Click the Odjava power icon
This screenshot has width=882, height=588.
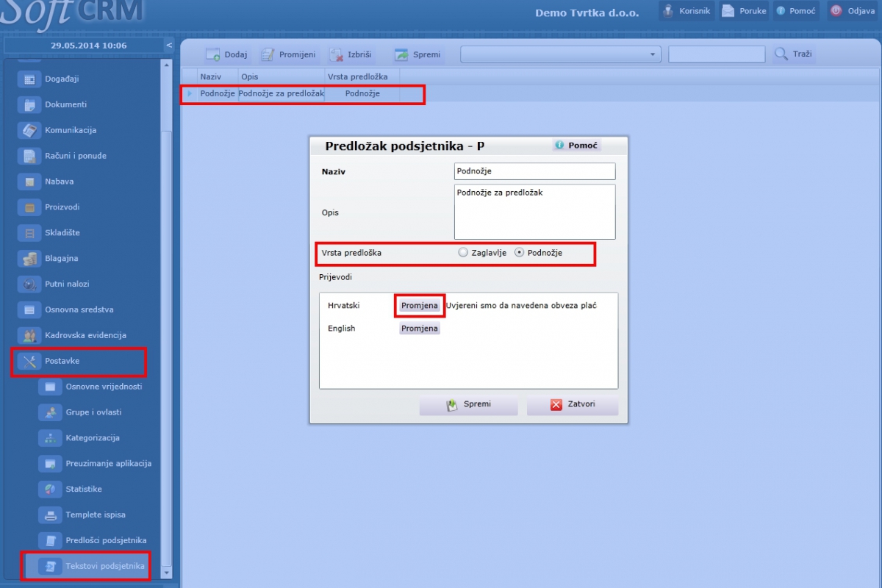[x=836, y=11]
